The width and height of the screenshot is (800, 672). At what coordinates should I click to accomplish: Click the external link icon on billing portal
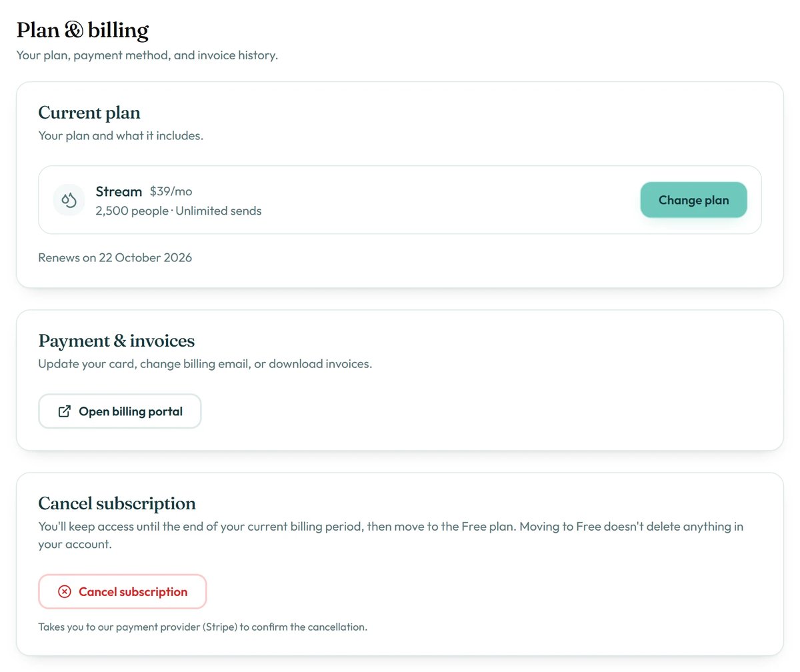(x=65, y=411)
